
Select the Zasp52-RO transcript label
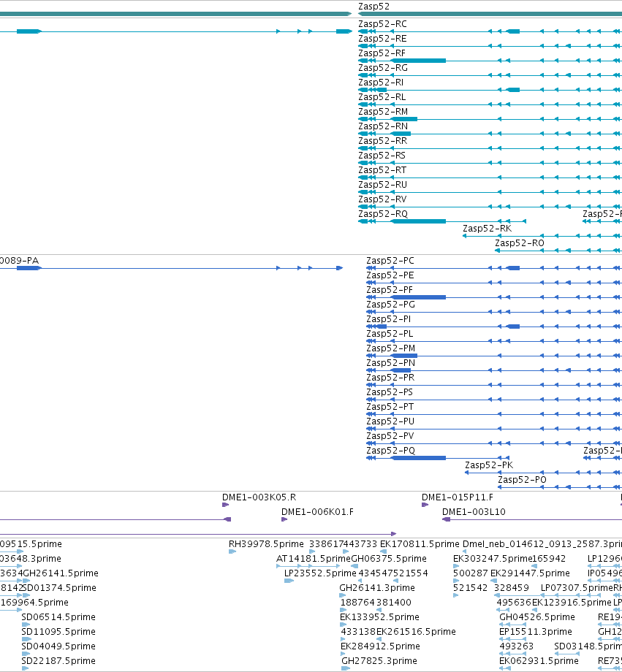519,243
